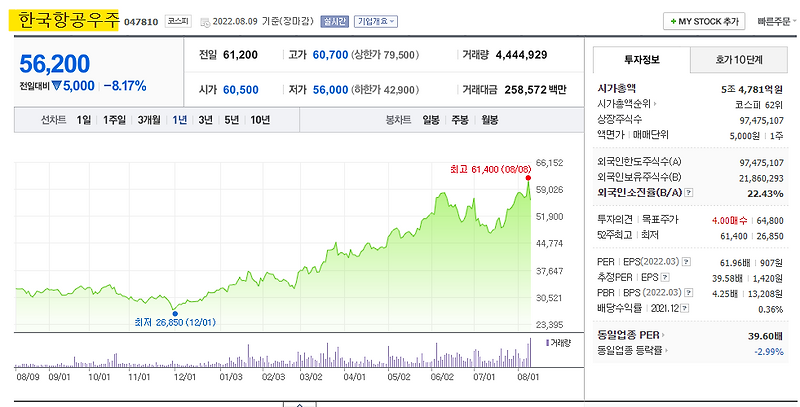800x407 pixels.
Task: Click the stock code 047810
Action: pos(141,22)
